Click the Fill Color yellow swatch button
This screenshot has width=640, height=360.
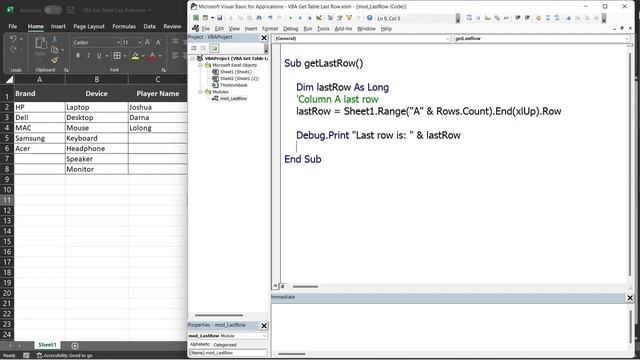point(135,56)
